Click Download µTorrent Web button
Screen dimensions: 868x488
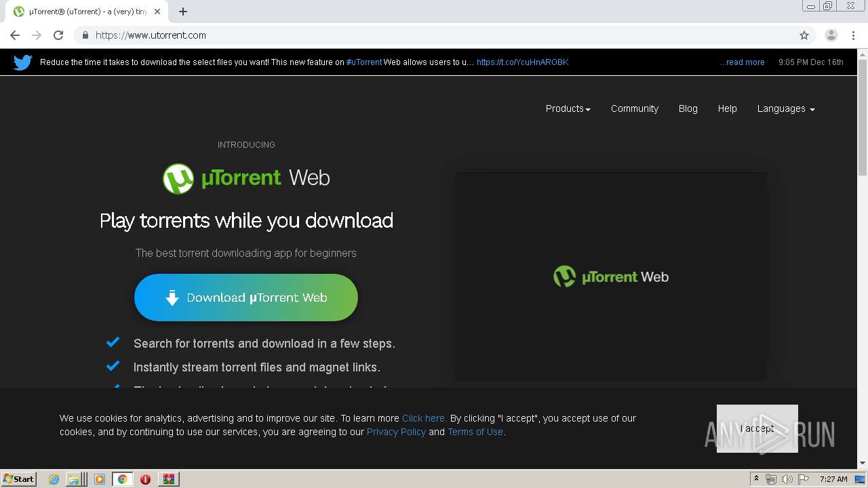tap(246, 298)
